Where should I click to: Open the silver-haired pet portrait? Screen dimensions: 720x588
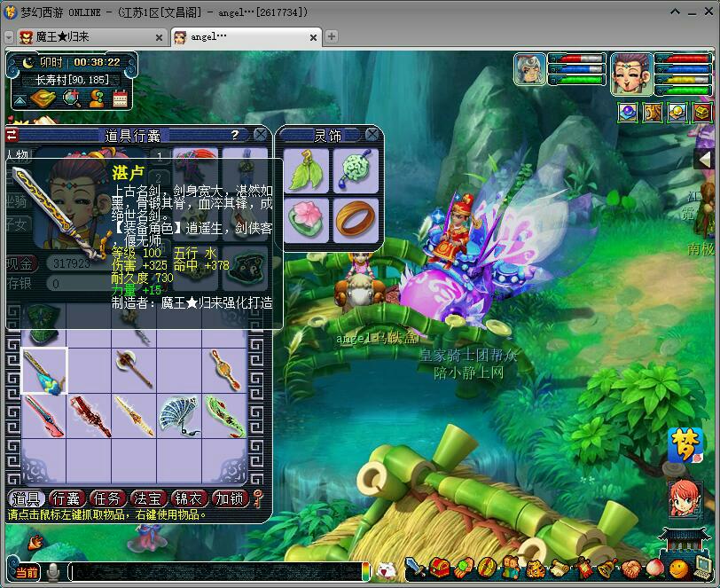point(530,69)
